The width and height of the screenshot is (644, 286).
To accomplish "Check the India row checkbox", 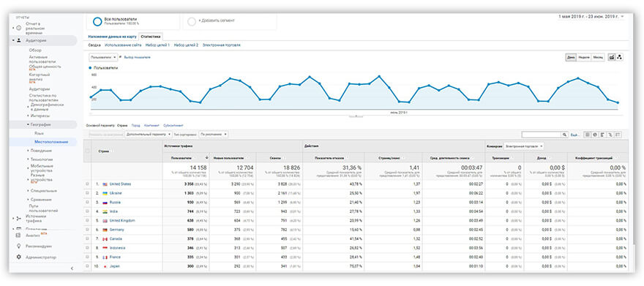I will point(87,211).
